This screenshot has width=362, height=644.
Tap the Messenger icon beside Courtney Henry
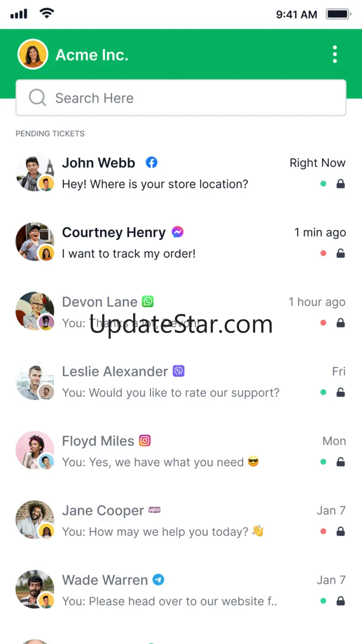point(177,232)
